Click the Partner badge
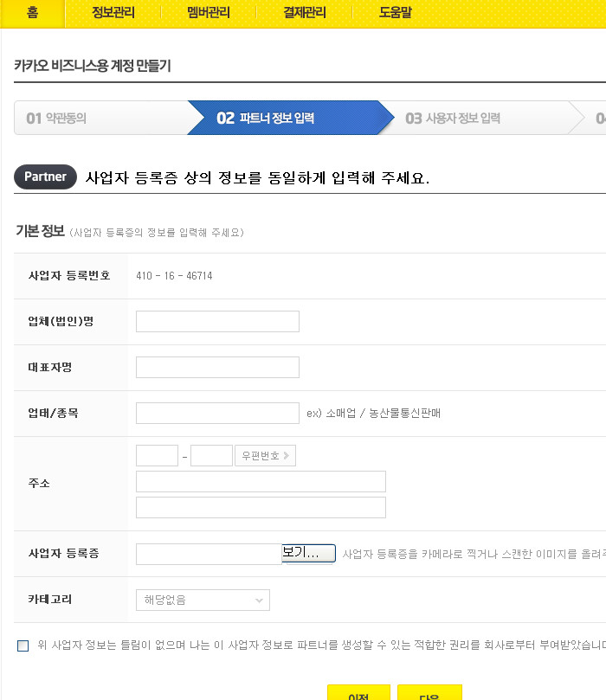The width and height of the screenshot is (606, 700). coord(46,177)
